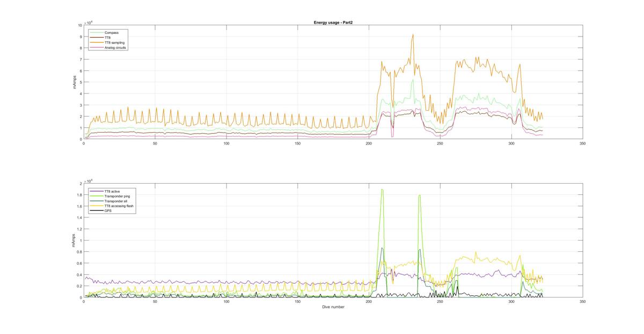Click the black GPS legend line sample

[x=96, y=211]
